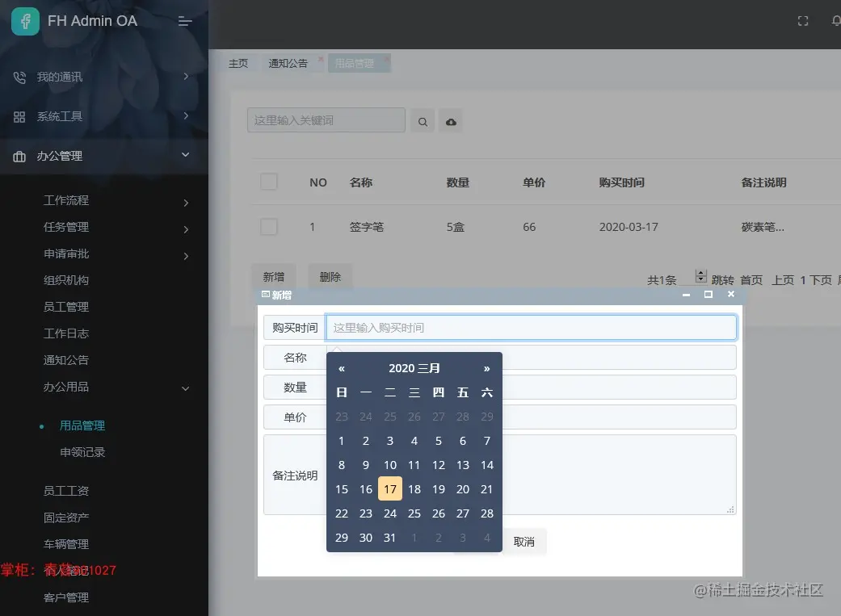Viewport: 841px width, 616px height.
Task: Click the 取消 button in dialog
Action: coord(524,542)
